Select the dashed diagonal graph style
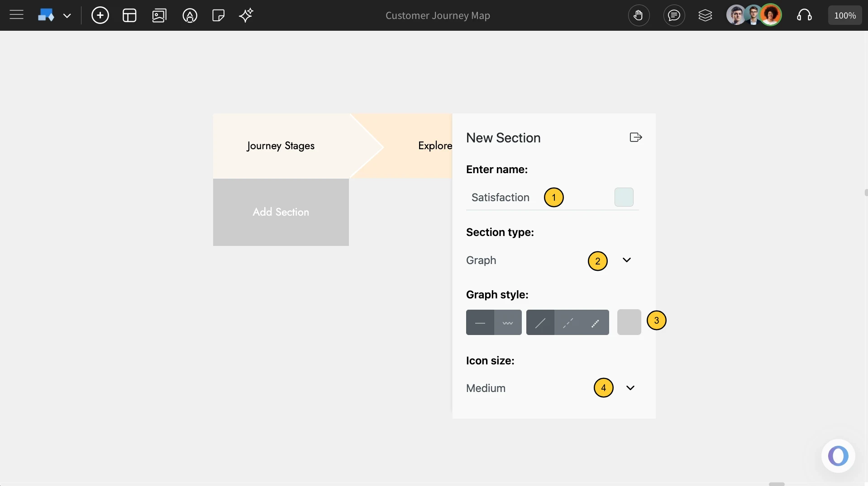This screenshot has height=486, width=868. [x=568, y=322]
